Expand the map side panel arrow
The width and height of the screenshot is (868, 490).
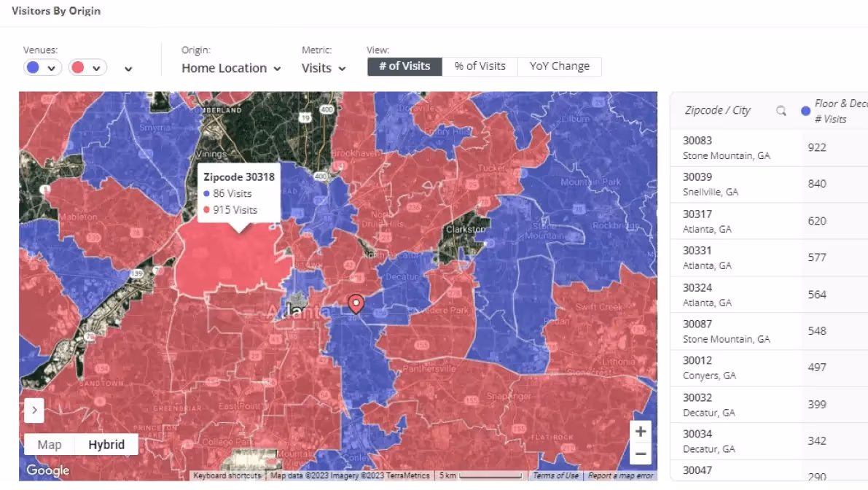[x=34, y=411]
